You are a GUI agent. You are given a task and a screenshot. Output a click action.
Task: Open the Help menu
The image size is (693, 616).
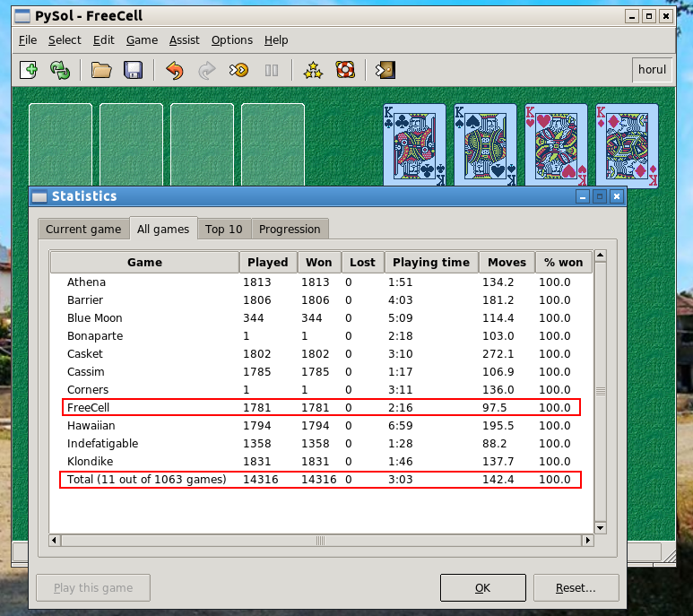coord(276,40)
